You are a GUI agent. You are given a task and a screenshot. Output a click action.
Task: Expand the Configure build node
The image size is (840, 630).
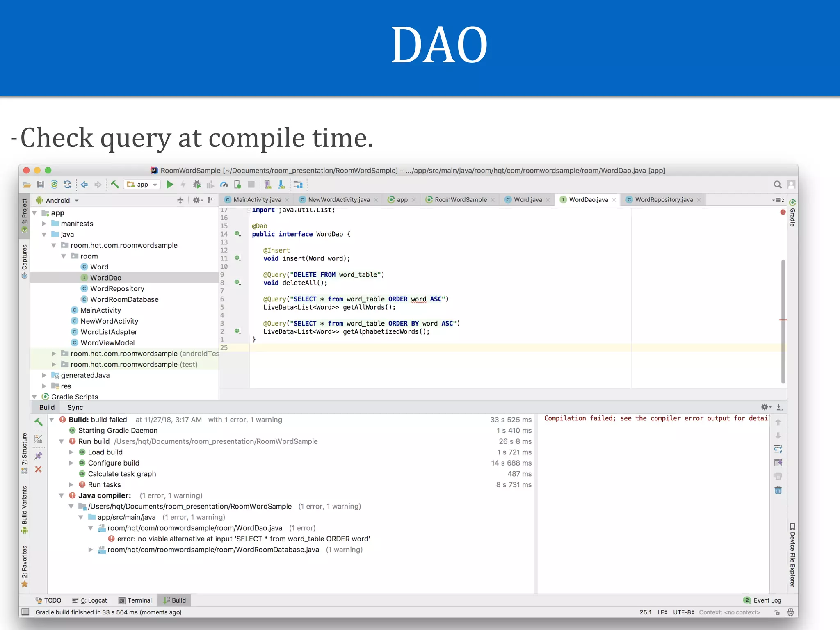[71, 463]
